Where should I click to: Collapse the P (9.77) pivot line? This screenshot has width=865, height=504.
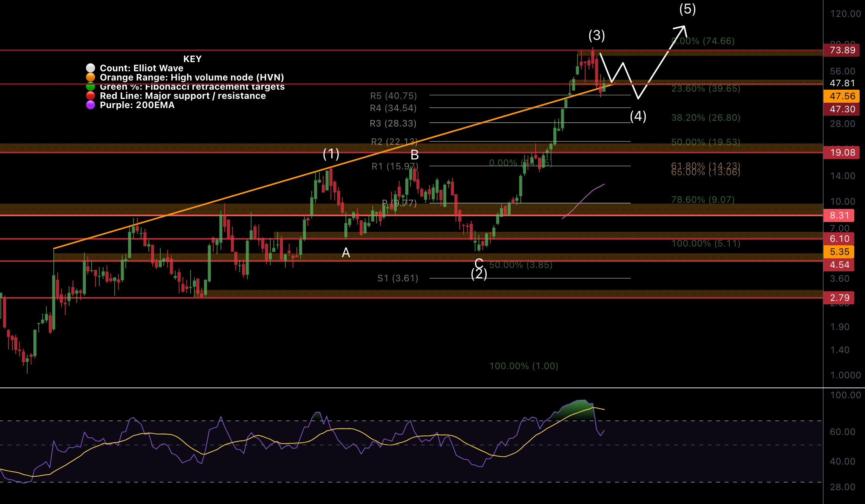(399, 204)
